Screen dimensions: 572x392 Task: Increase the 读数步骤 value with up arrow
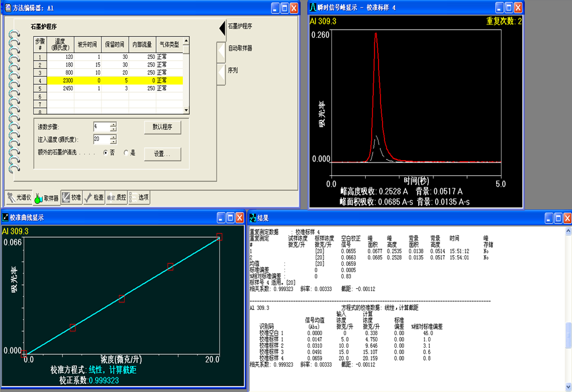click(x=113, y=124)
